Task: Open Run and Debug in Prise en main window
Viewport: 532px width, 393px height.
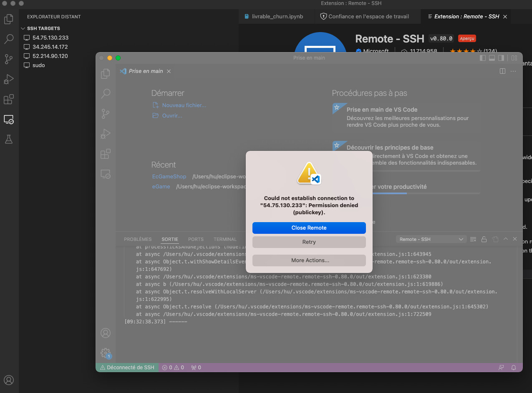Action: [106, 134]
